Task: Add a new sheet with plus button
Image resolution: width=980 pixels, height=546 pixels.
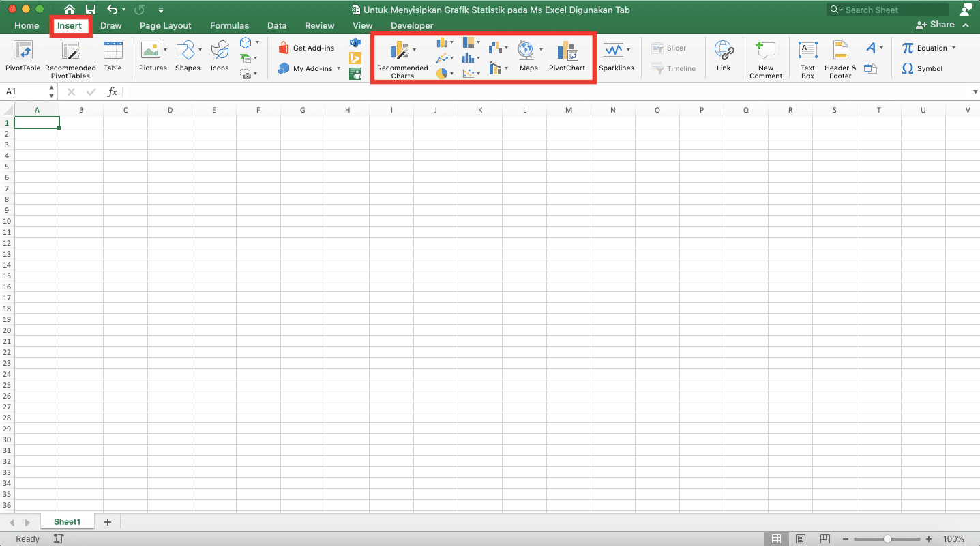Action: point(107,522)
